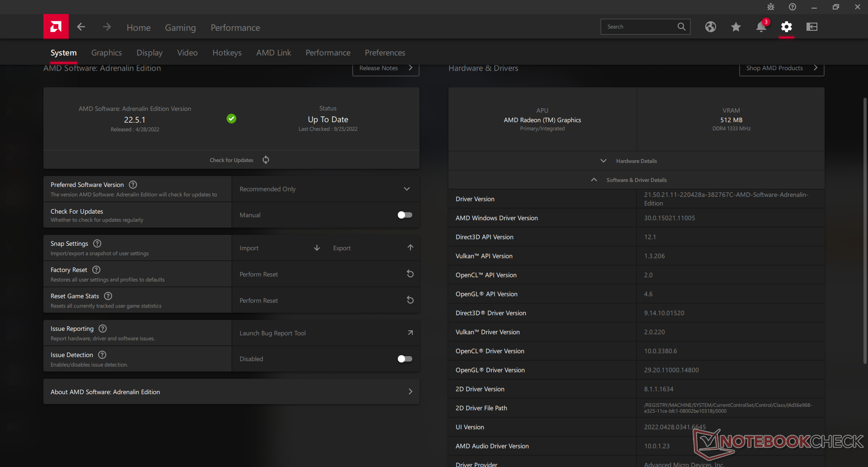Open favorites star icon
The image size is (868, 467).
coord(736,27)
